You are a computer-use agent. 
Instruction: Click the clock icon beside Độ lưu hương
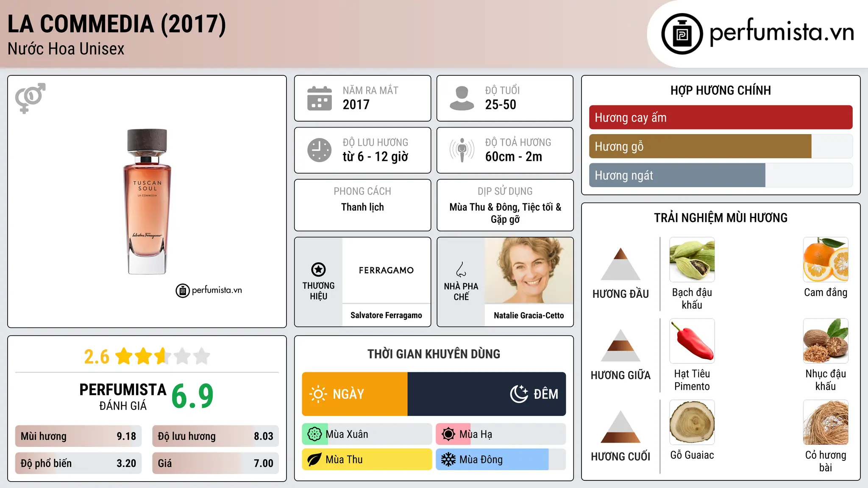[320, 150]
